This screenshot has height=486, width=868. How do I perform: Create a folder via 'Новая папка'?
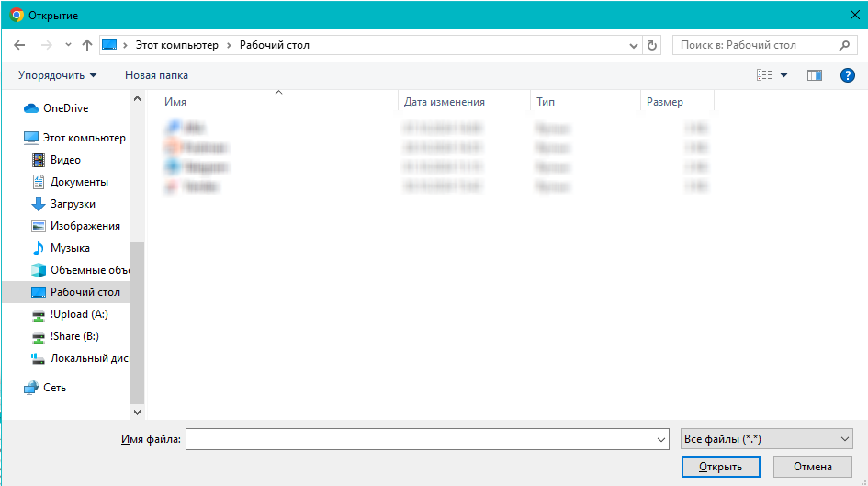point(157,75)
